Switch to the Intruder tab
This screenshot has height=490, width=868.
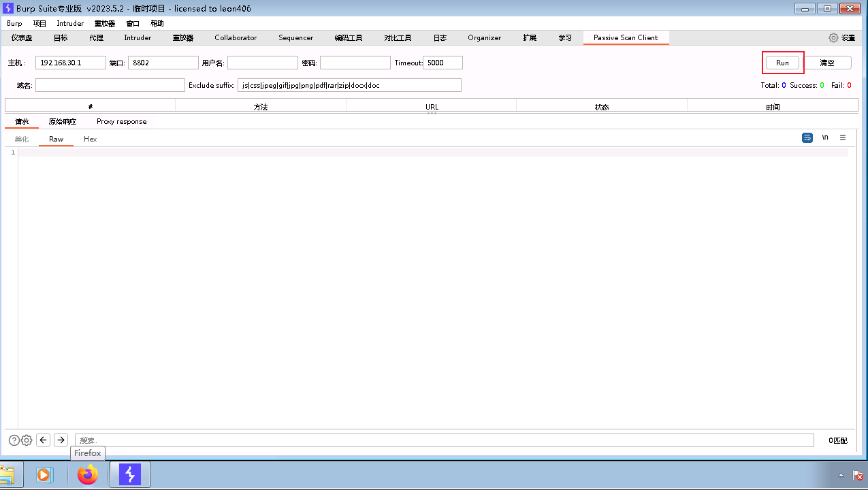138,38
